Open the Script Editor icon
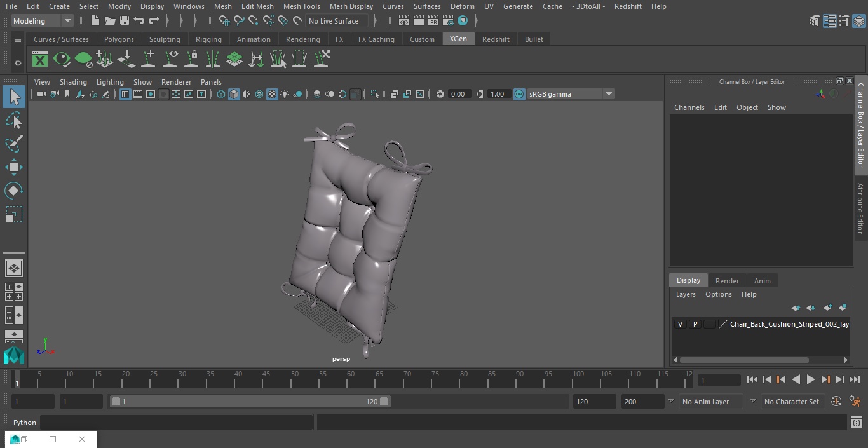 (856, 423)
